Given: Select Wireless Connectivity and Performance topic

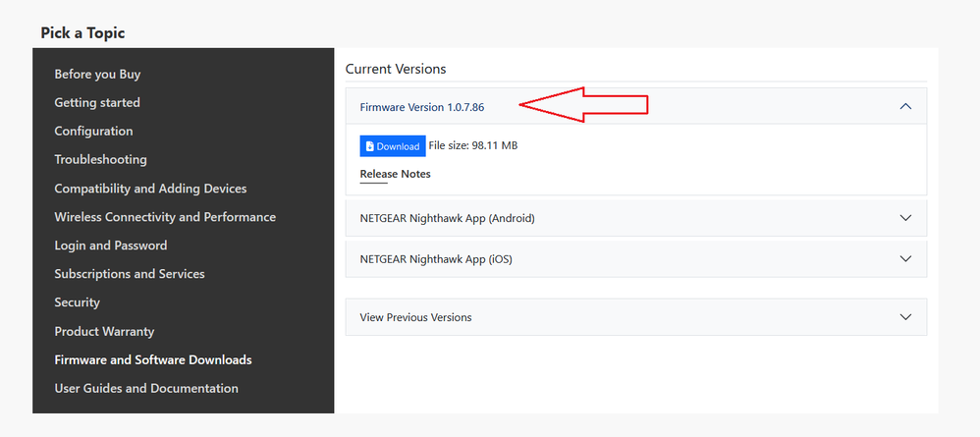Looking at the screenshot, I should click(165, 217).
